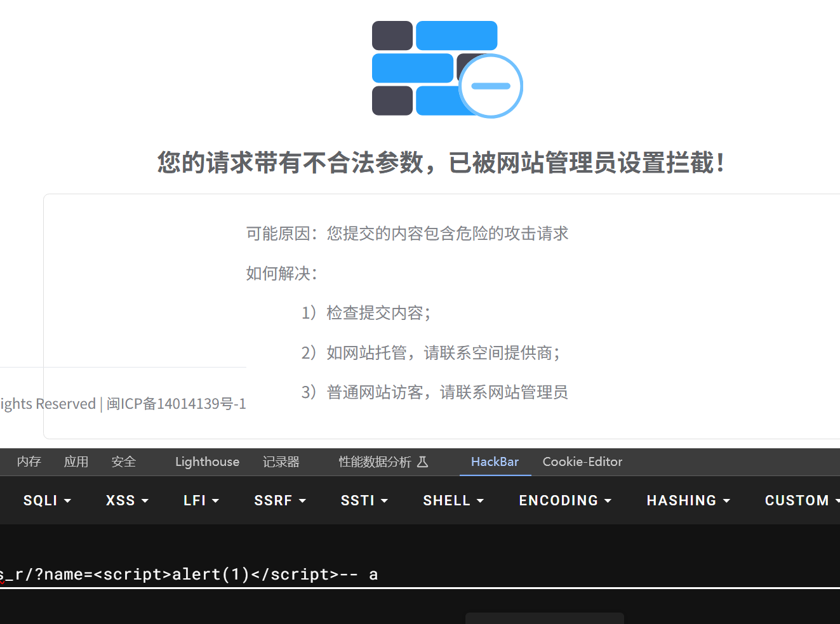Select the HackBar tab
The height and width of the screenshot is (624, 840).
point(495,462)
